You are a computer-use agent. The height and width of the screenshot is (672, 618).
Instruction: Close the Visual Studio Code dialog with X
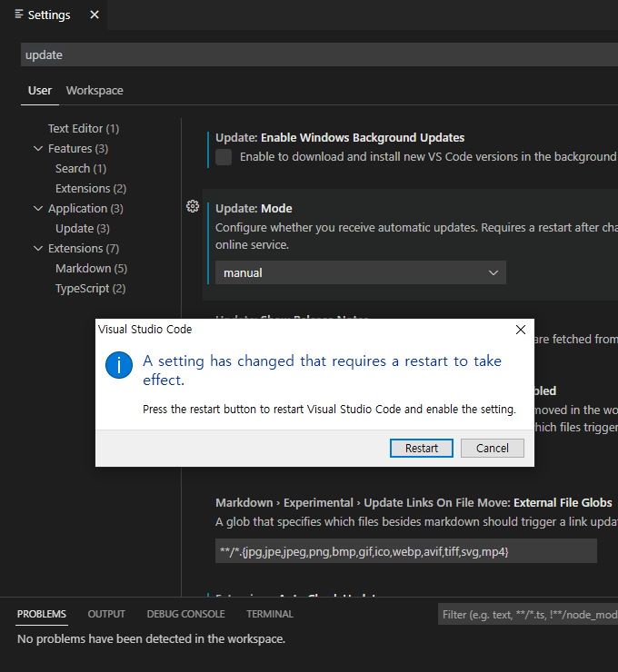coord(520,330)
